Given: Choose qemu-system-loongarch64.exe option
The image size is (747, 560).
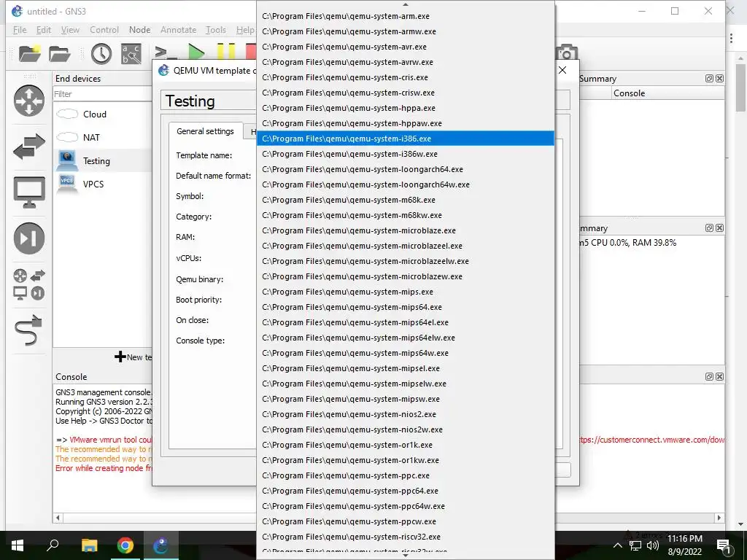Looking at the screenshot, I should tap(406, 169).
